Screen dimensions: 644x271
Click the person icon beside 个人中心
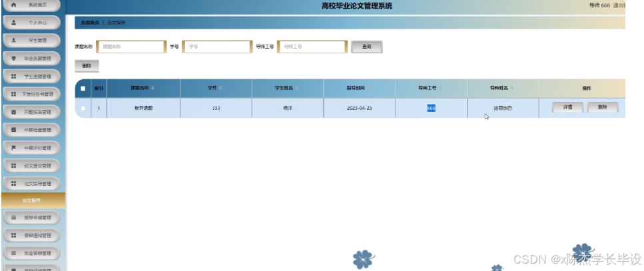pyautogui.click(x=13, y=23)
